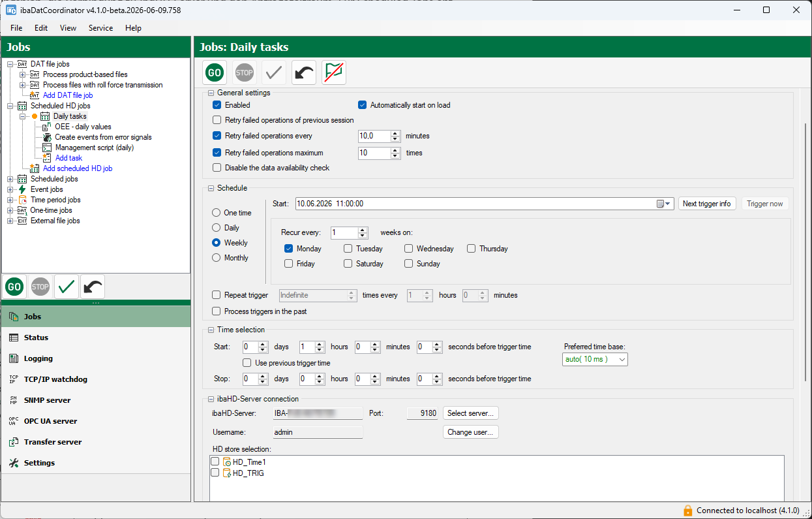This screenshot has height=519, width=812.
Task: Click the Logging icon in the sidebar
Action: tap(14, 358)
